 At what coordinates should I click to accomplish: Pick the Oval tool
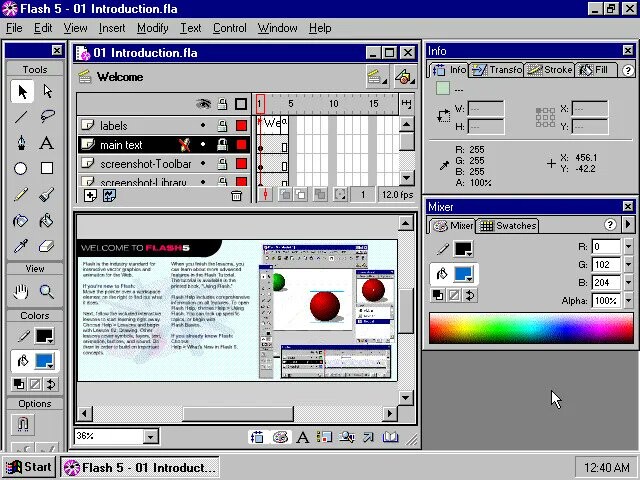pos(21,169)
